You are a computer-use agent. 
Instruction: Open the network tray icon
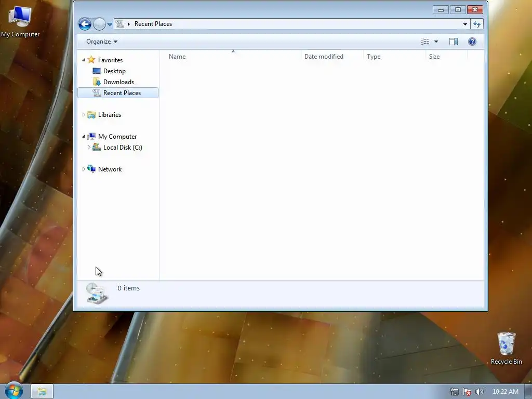[x=454, y=392]
